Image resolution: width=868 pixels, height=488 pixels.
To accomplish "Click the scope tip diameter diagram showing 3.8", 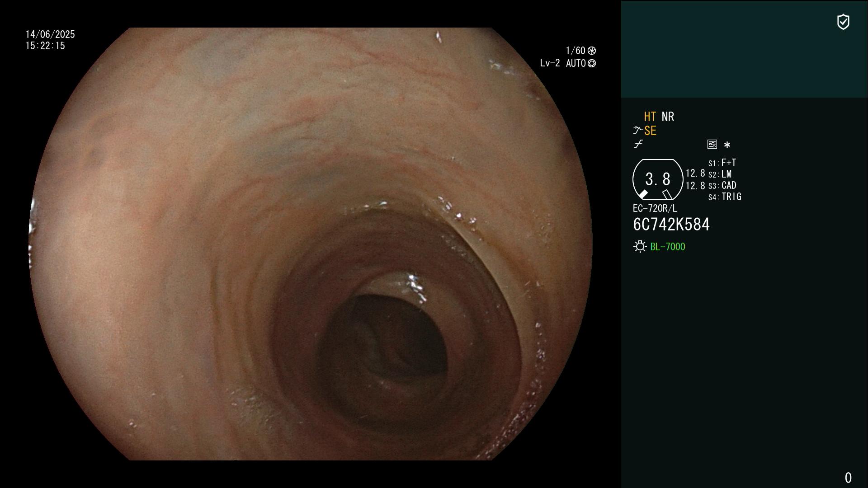I will tap(658, 179).
